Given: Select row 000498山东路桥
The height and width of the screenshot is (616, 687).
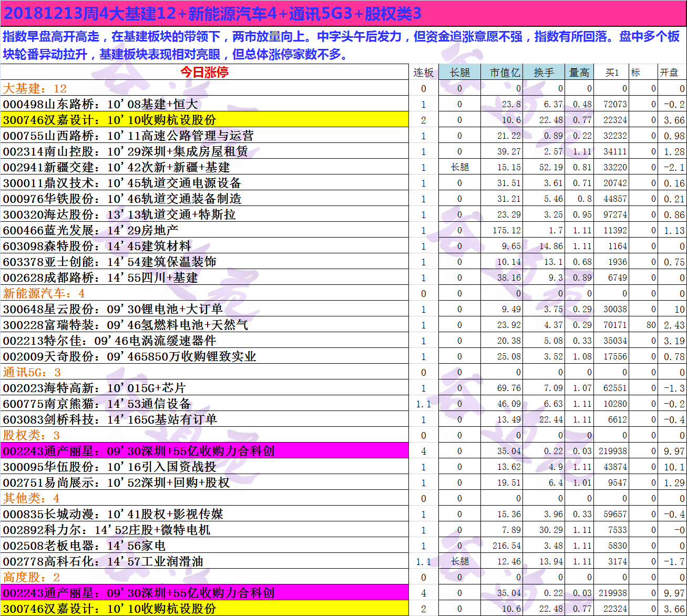Looking at the screenshot, I should pyautogui.click(x=204, y=104).
